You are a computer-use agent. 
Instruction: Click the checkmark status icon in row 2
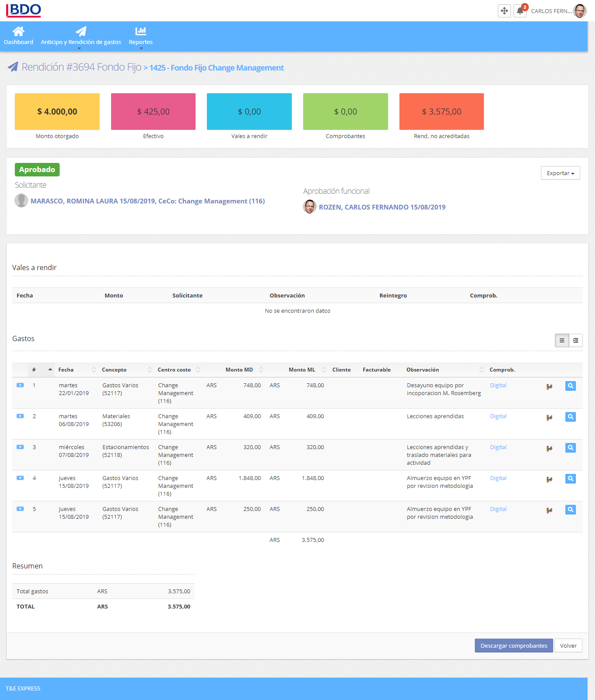(549, 417)
